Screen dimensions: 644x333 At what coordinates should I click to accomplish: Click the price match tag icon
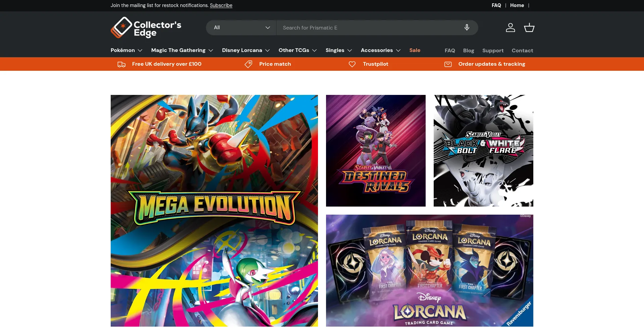click(248, 64)
